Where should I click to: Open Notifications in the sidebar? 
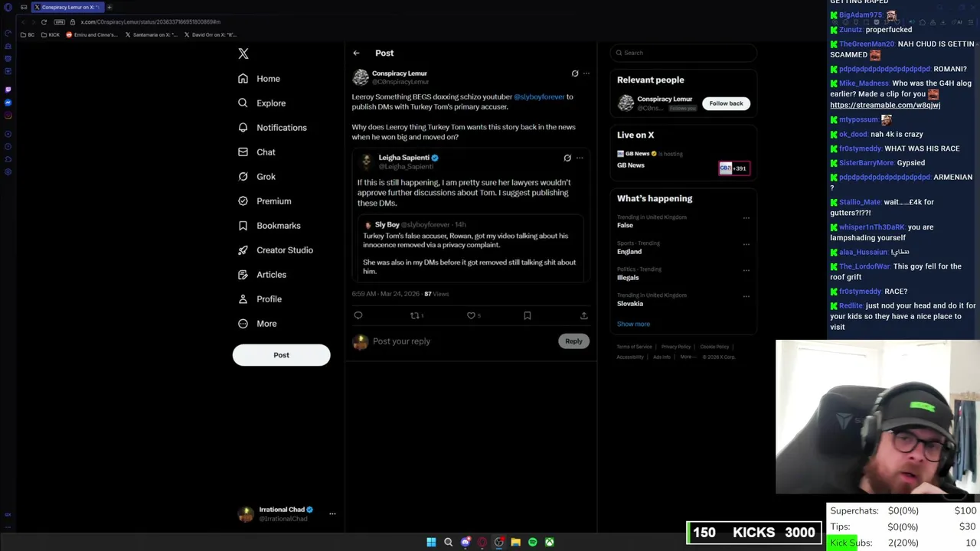tap(272, 128)
